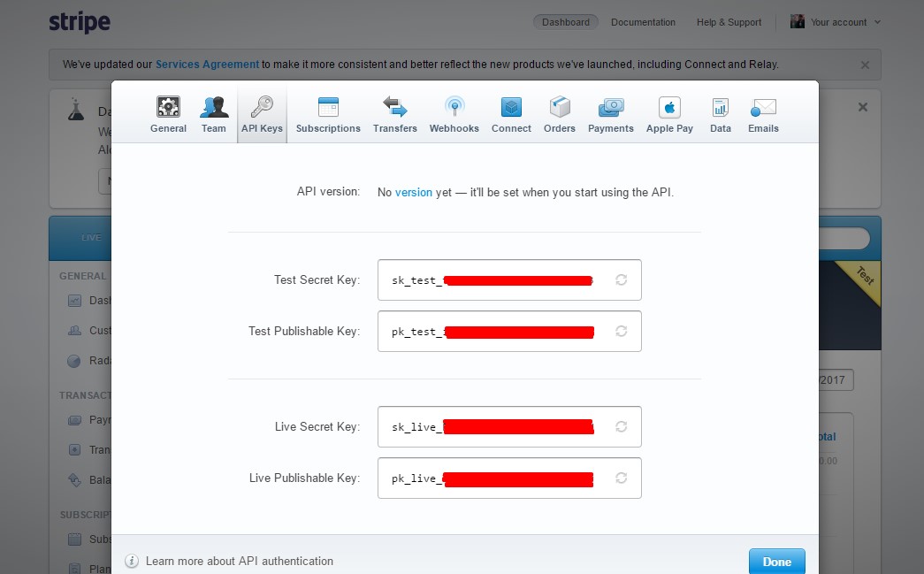924x574 pixels.
Task: Dismiss the Services Agreement notice banner
Action: point(865,65)
